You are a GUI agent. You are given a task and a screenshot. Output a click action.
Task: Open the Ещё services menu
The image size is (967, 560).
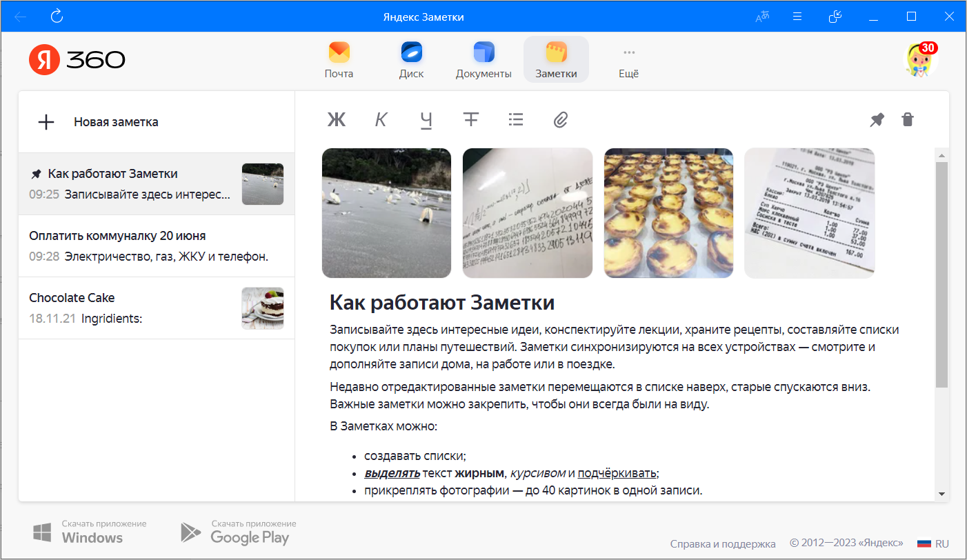click(x=628, y=61)
